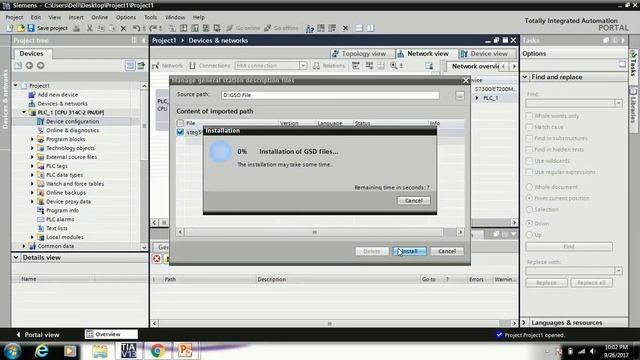This screenshot has height=360, width=640.
Task: Click the error filter red X icon
Action: click(157, 258)
